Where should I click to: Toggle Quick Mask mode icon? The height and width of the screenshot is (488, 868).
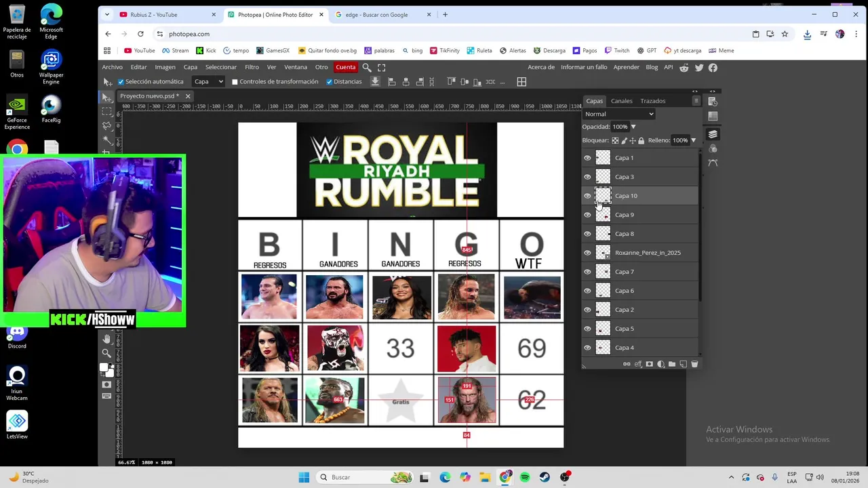(x=106, y=384)
